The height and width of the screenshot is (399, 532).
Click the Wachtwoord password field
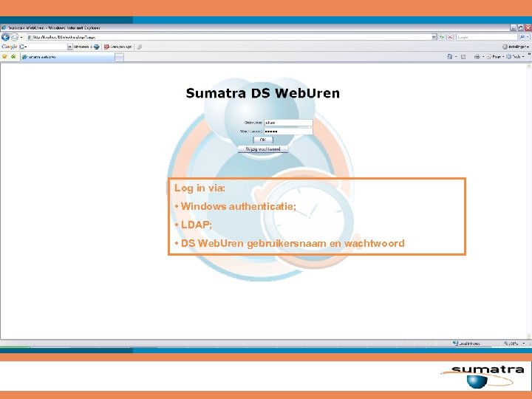point(288,132)
